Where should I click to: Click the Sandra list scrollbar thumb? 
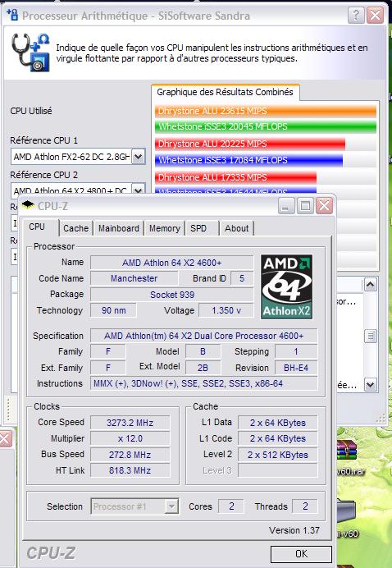tap(371, 337)
